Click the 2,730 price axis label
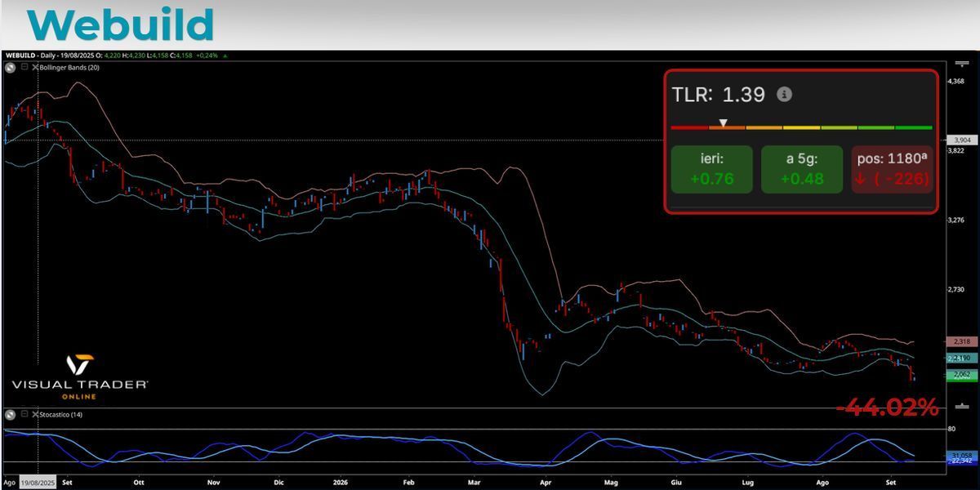Screen dimensions: 980x490 (955, 290)
